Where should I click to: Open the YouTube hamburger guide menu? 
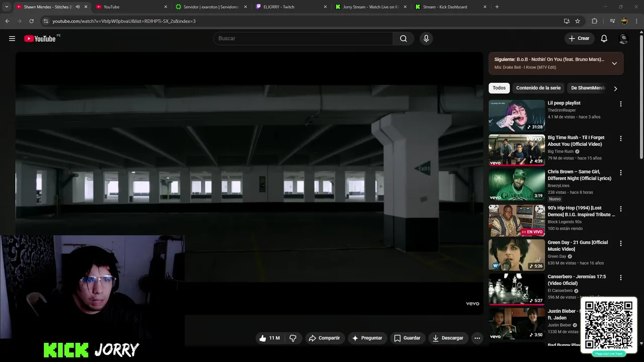pos(12,38)
